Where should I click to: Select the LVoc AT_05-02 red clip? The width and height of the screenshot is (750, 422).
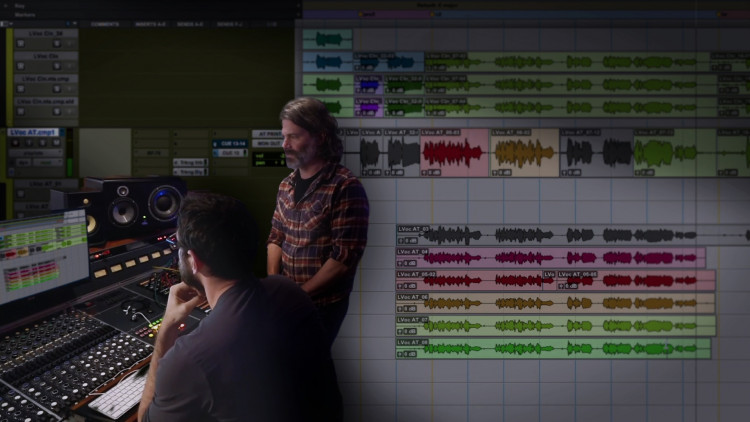pyautogui.click(x=469, y=280)
